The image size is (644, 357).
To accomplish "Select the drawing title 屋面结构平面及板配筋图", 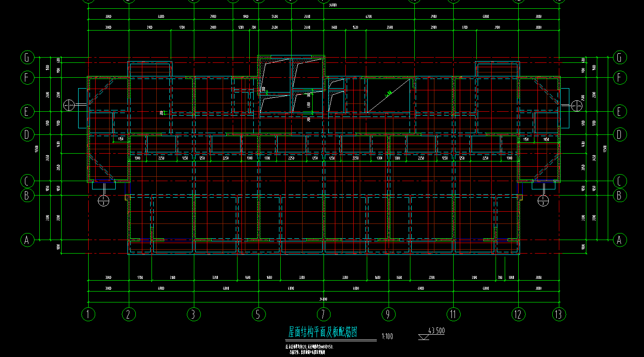I will pyautogui.click(x=323, y=333).
